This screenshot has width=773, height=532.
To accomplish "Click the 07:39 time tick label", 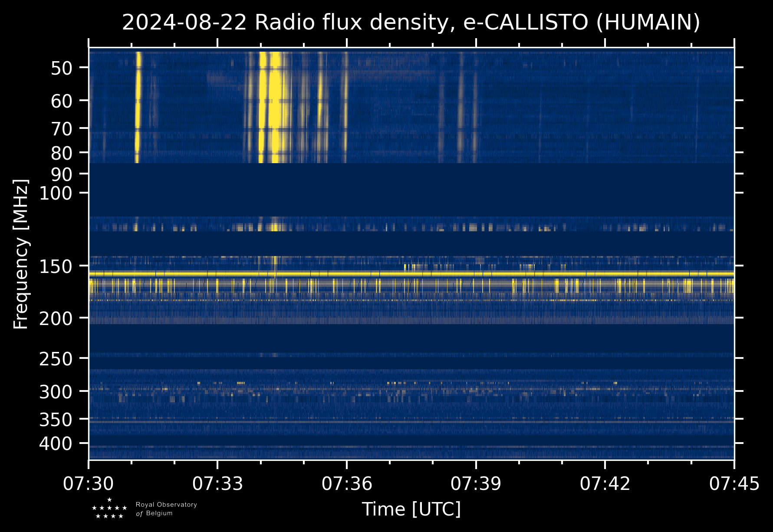I will [x=476, y=483].
